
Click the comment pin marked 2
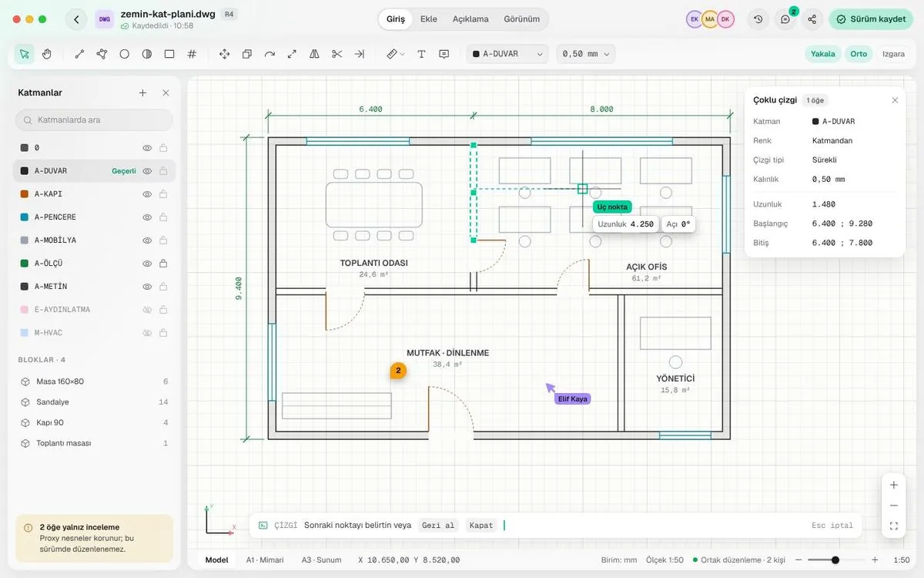(398, 371)
